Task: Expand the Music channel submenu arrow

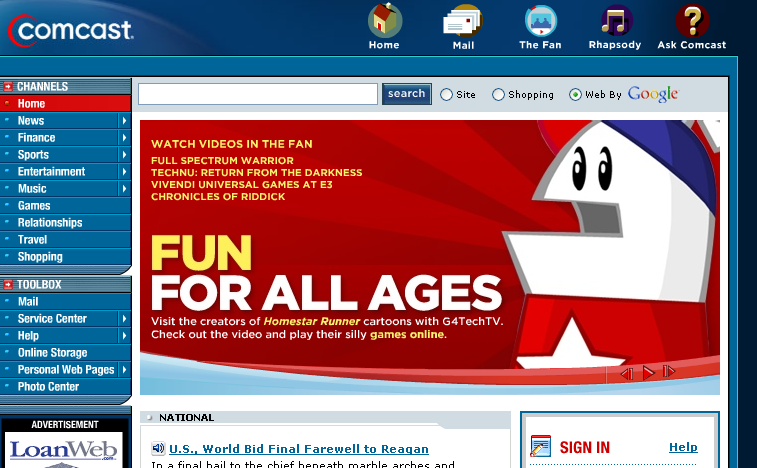Action: click(x=124, y=188)
